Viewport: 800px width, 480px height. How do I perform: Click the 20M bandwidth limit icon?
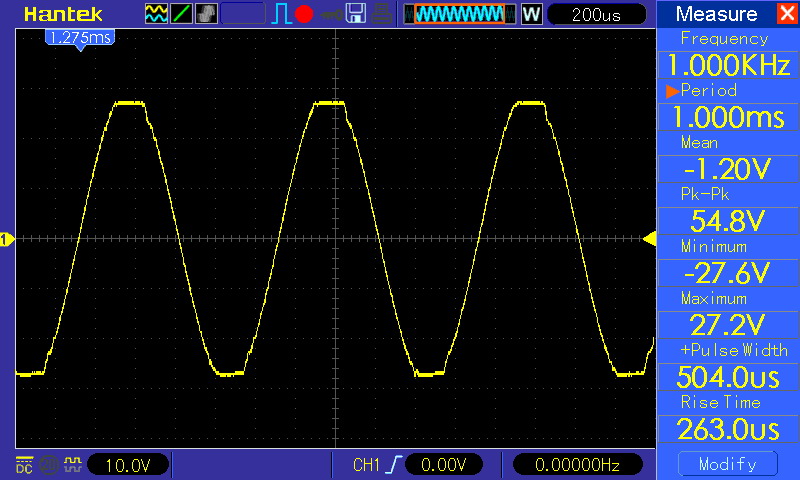coord(49,464)
